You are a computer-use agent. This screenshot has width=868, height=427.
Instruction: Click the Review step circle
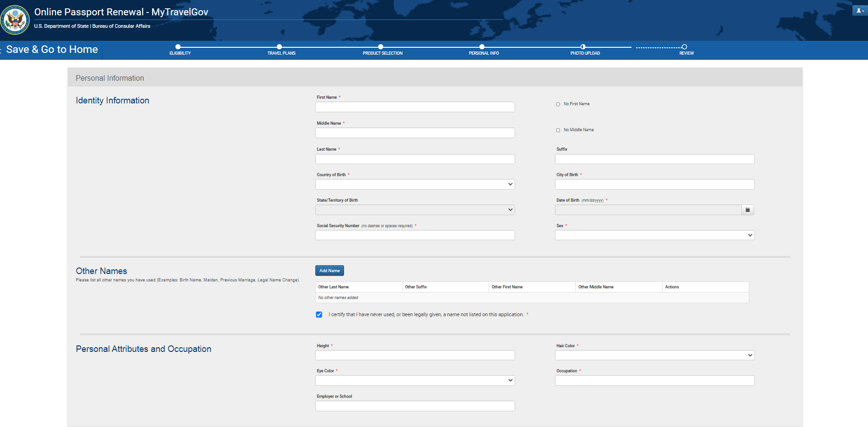(684, 47)
